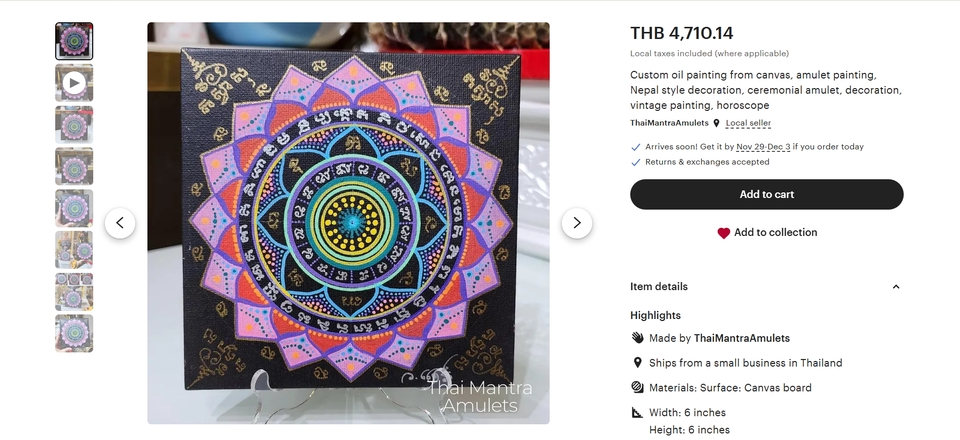Click the heart icon beside Add to collection
The width and height of the screenshot is (960, 440).
coord(724,233)
